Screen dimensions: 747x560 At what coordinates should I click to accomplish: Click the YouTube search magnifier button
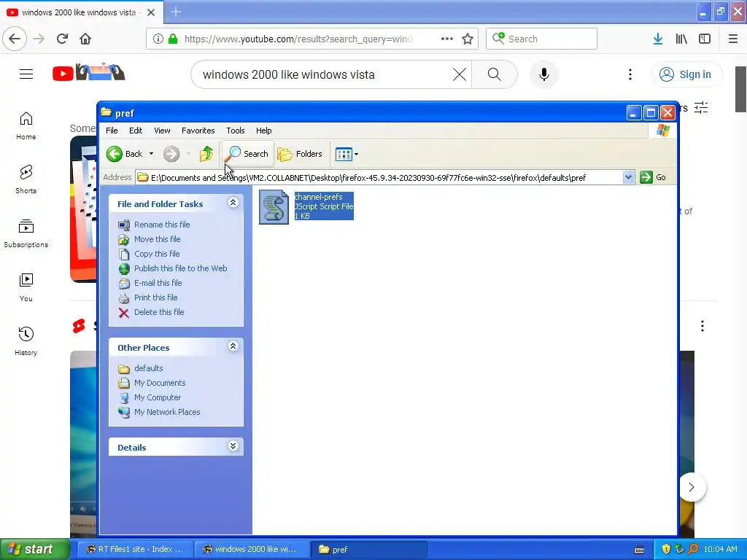point(495,74)
